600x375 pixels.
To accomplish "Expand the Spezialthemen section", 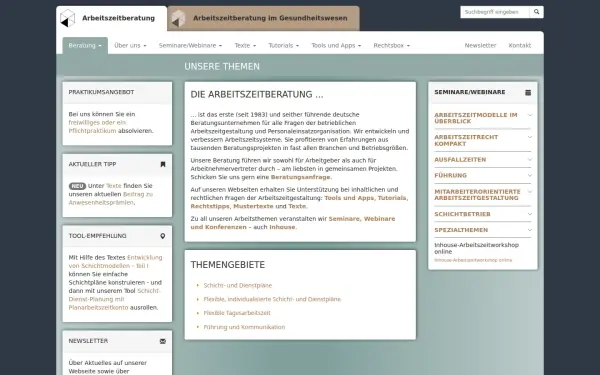I will click(483, 230).
